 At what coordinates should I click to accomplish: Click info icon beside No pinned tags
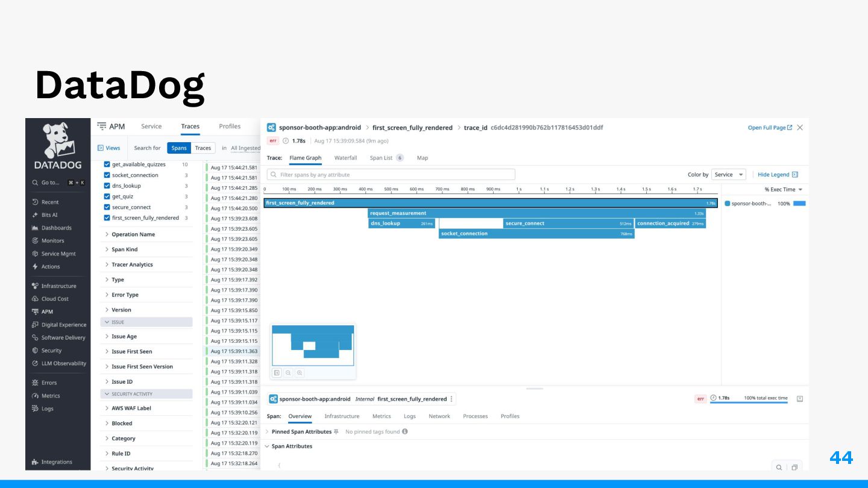(x=405, y=431)
